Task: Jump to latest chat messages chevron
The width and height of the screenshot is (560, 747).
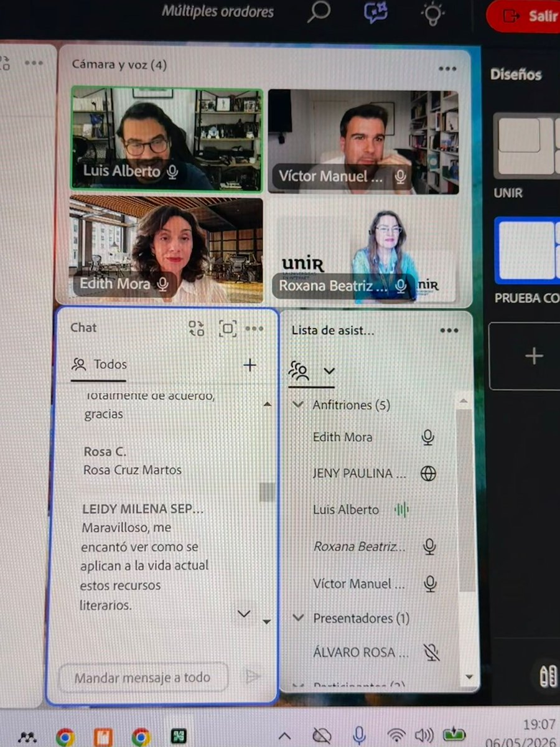Action: click(244, 614)
